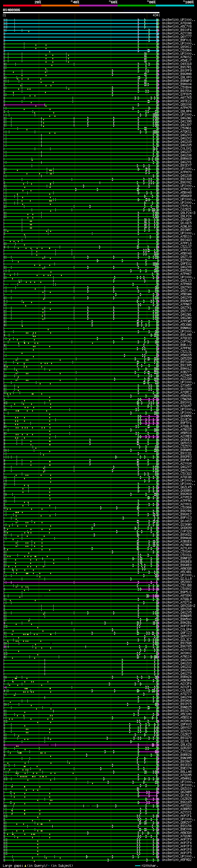Click UniRef100_Q41398 label
Screen dimensions: 197x868
pyautogui.click(x=177, y=122)
